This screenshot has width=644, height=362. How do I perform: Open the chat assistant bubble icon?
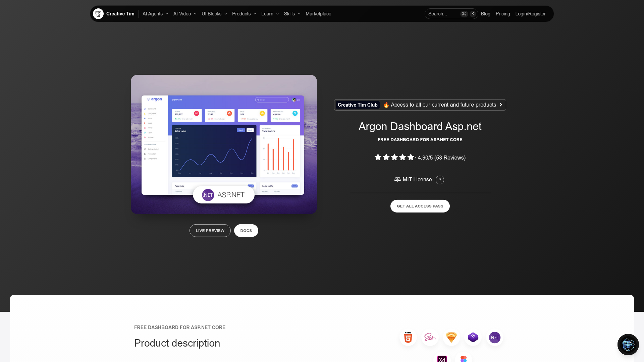click(x=628, y=345)
